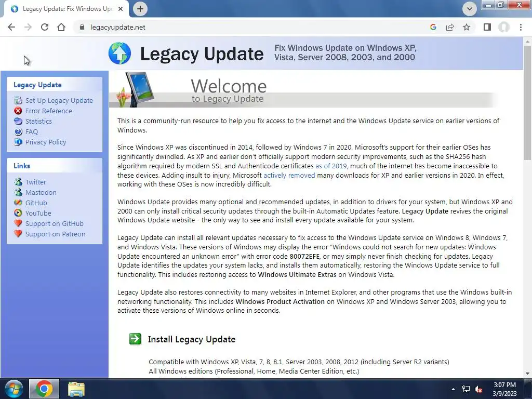
Task: Select the Legacy Update browser tab
Action: 67,9
